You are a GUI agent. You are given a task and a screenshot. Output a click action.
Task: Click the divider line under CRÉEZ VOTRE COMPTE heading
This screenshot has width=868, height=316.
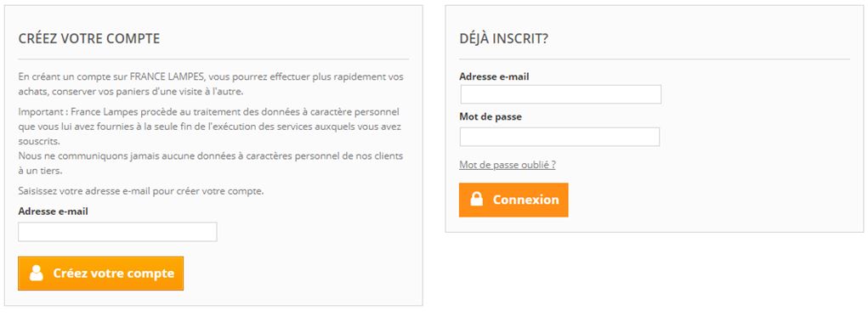[213, 59]
